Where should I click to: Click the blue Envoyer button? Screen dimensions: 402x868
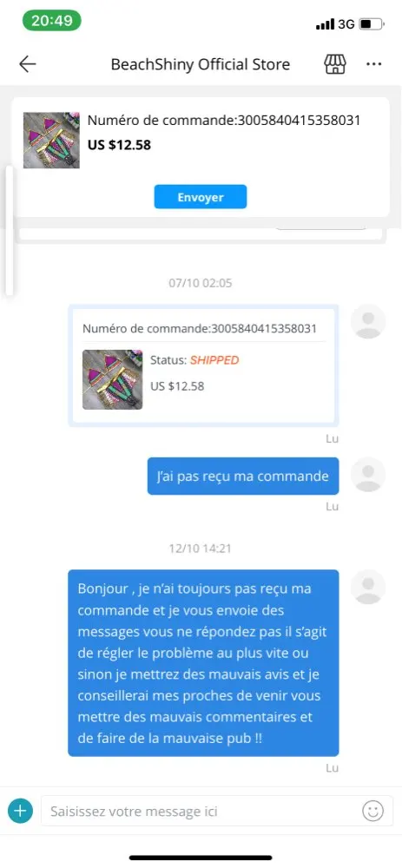pos(201,197)
